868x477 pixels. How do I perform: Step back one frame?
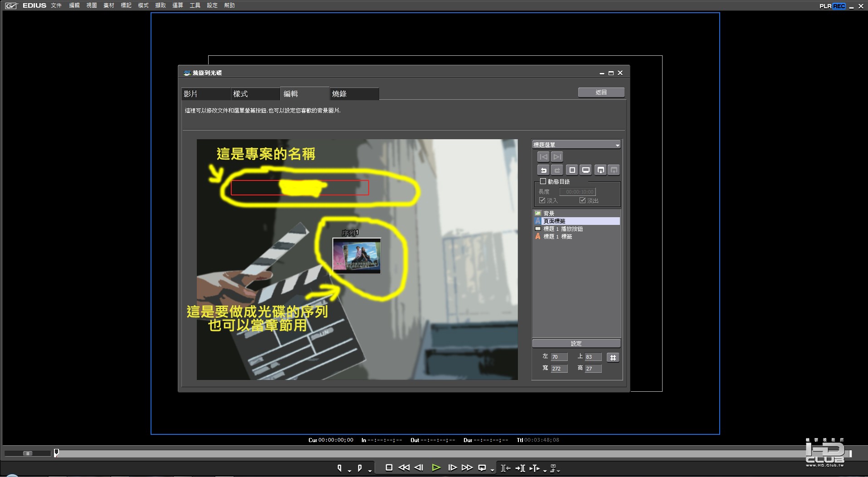pyautogui.click(x=419, y=467)
